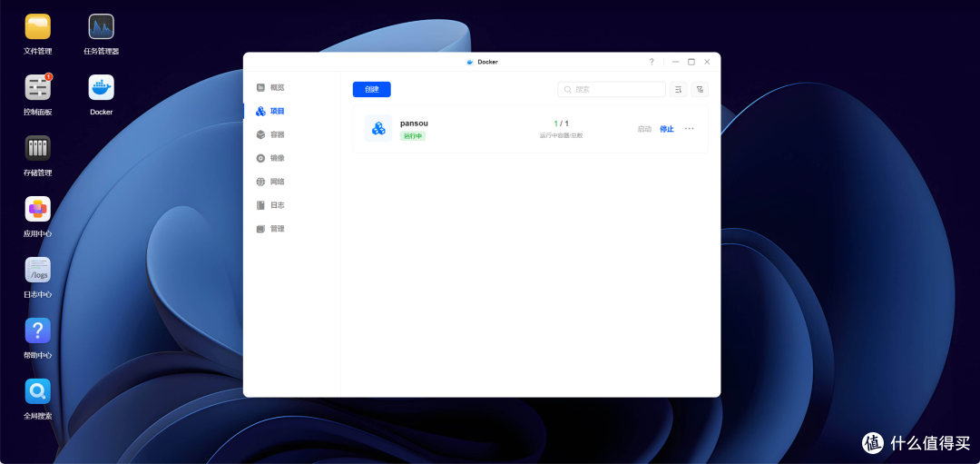Maximize the Docker window
This screenshot has height=464, width=980.
click(691, 62)
